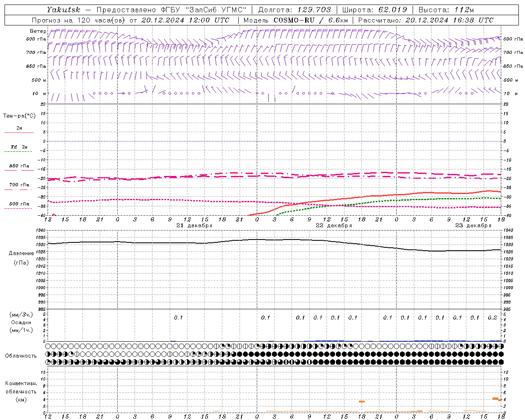Click the orange convective cloud bar near 4 km
This screenshot has height=420, width=525.
[x=495, y=399]
